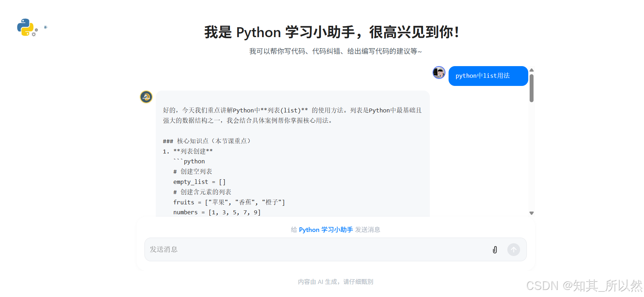Click the code line 'empty_list = []'

(199, 182)
